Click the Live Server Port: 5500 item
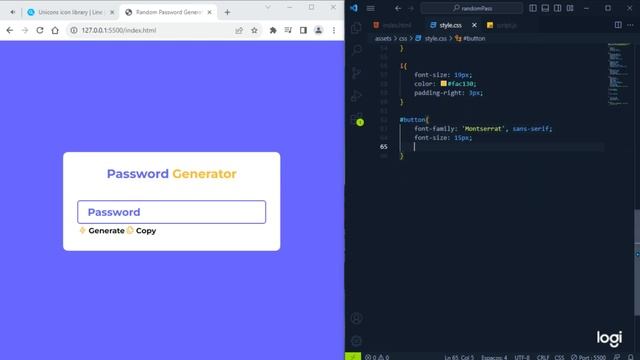 pos(588,357)
